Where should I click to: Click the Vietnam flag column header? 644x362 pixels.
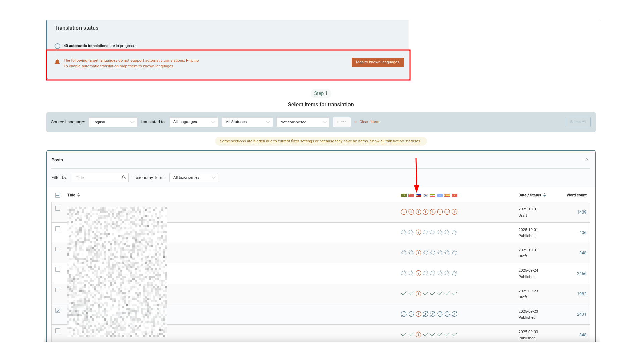[454, 195]
